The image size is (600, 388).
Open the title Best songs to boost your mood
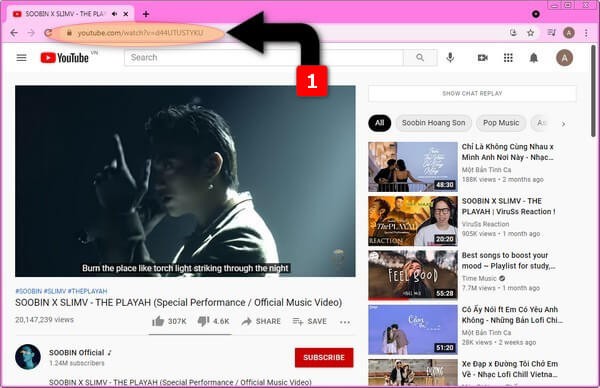509,261
